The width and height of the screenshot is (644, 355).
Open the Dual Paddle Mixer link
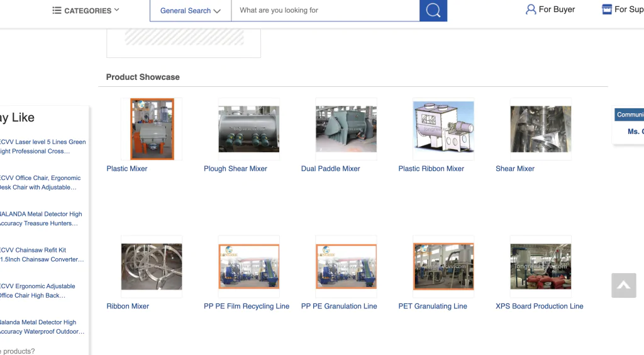click(x=331, y=169)
